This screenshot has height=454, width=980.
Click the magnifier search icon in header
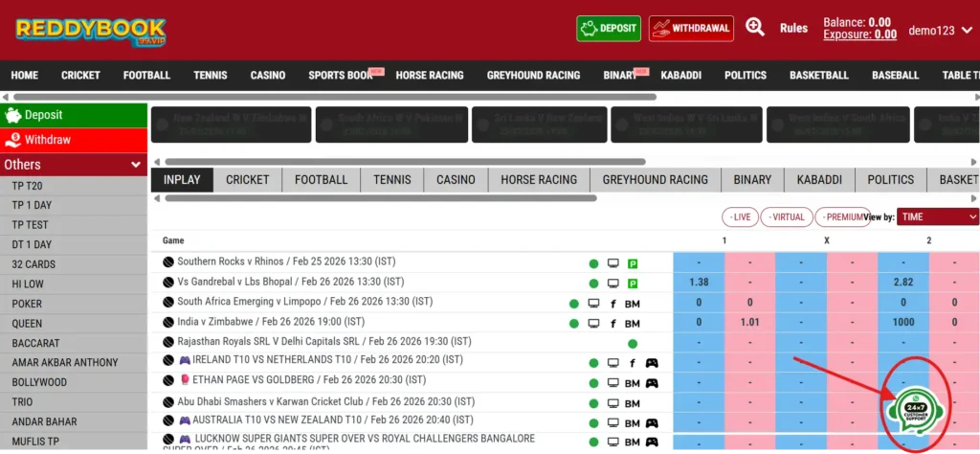755,28
